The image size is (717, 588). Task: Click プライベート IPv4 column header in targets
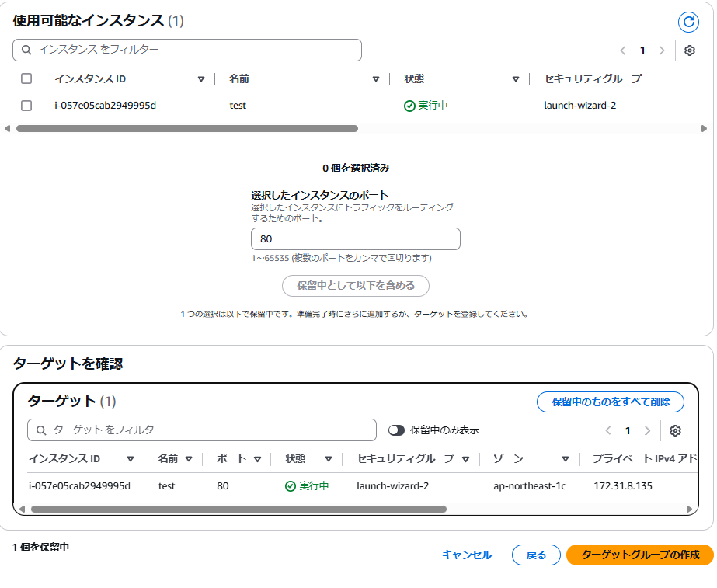pyautogui.click(x=645, y=458)
